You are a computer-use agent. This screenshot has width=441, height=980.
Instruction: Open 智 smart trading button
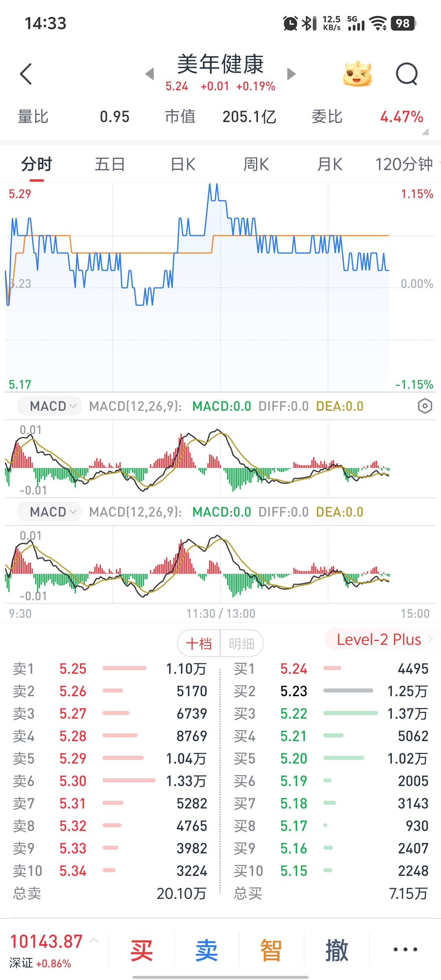tap(271, 950)
